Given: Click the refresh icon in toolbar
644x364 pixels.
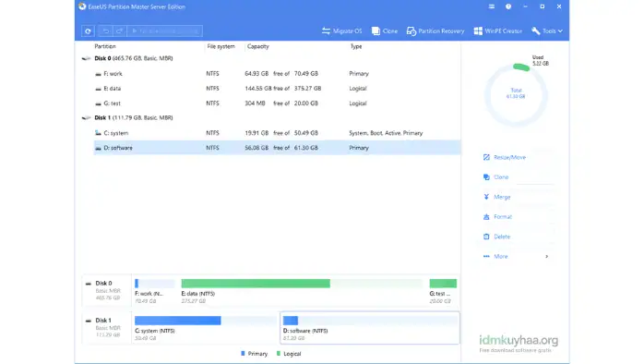Looking at the screenshot, I should [x=88, y=30].
